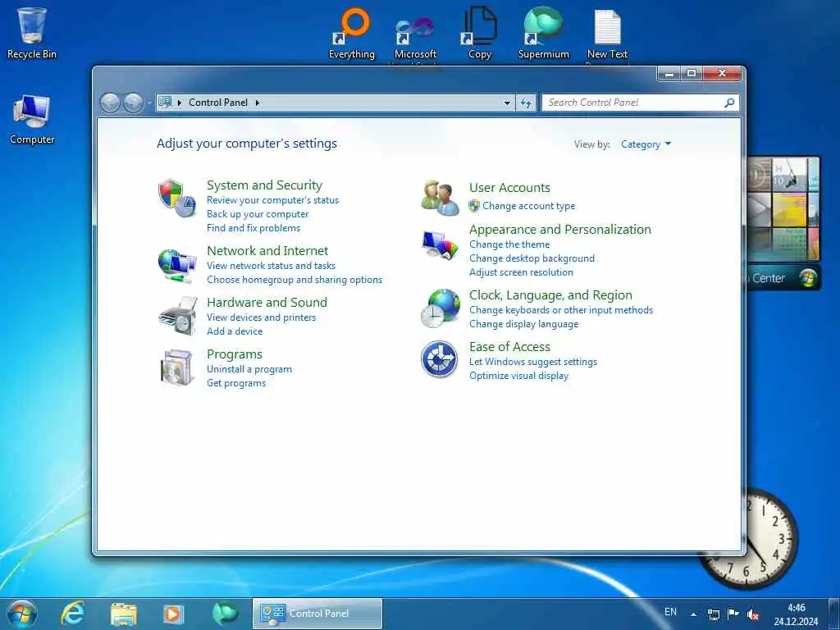Click Change account type
Viewport: 840px width, 630px height.
(529, 206)
